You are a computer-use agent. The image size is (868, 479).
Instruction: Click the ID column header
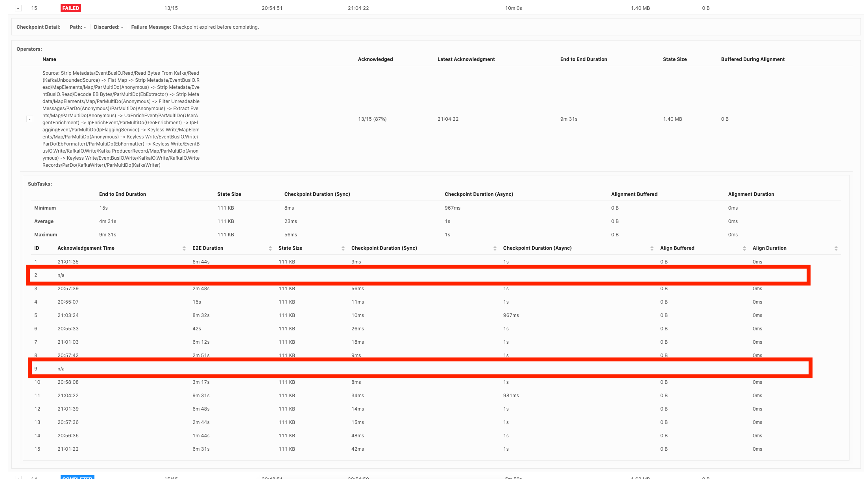[37, 248]
